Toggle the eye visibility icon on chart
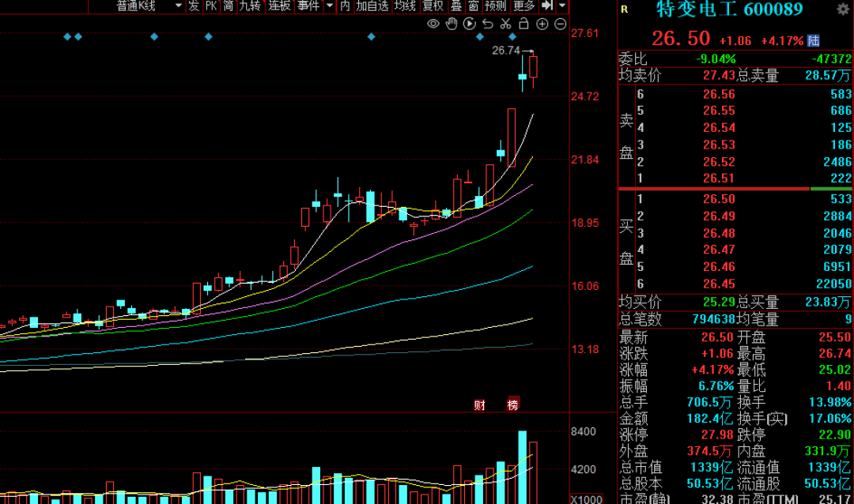This screenshot has height=504, width=854. click(433, 24)
